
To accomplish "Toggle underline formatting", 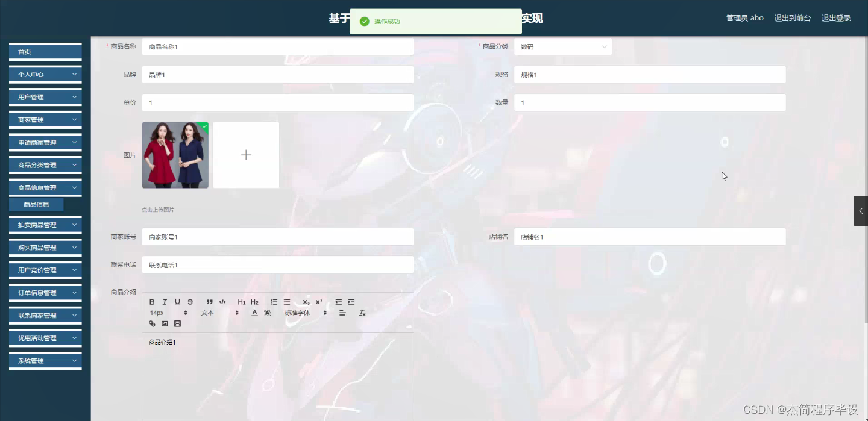I will [176, 302].
